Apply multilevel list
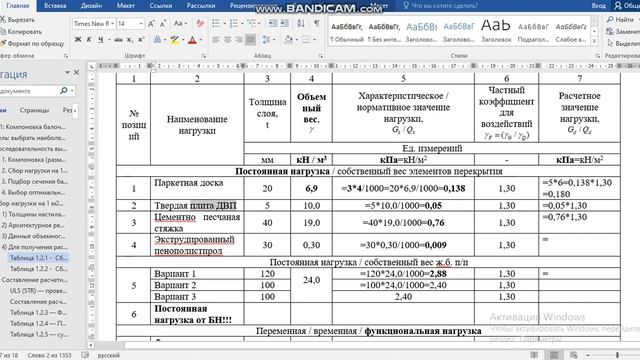Viewport: 640px width, 360px height. (252, 24)
